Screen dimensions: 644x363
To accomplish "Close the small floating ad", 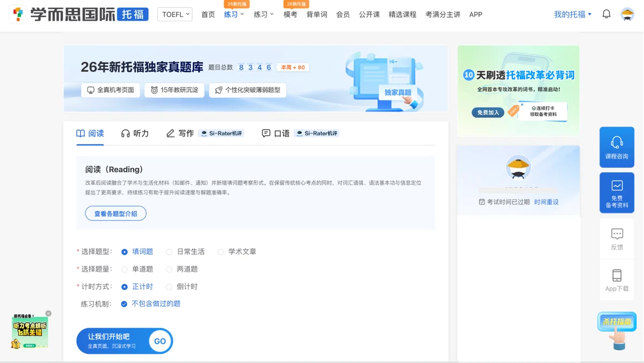I will (x=48, y=313).
